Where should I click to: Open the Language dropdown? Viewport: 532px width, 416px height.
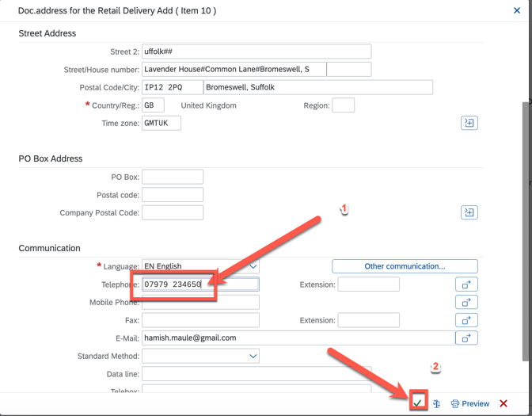click(253, 266)
